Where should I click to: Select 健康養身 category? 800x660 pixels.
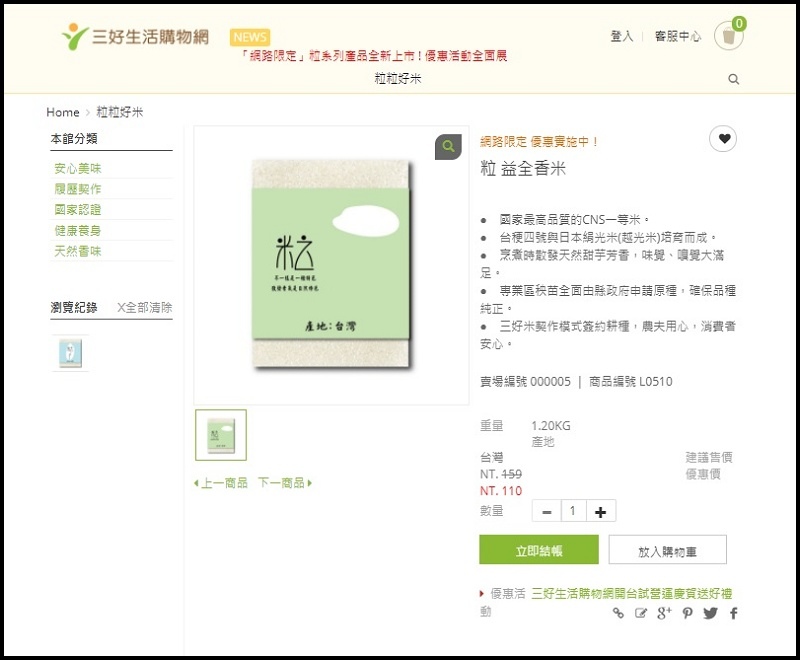click(x=78, y=231)
